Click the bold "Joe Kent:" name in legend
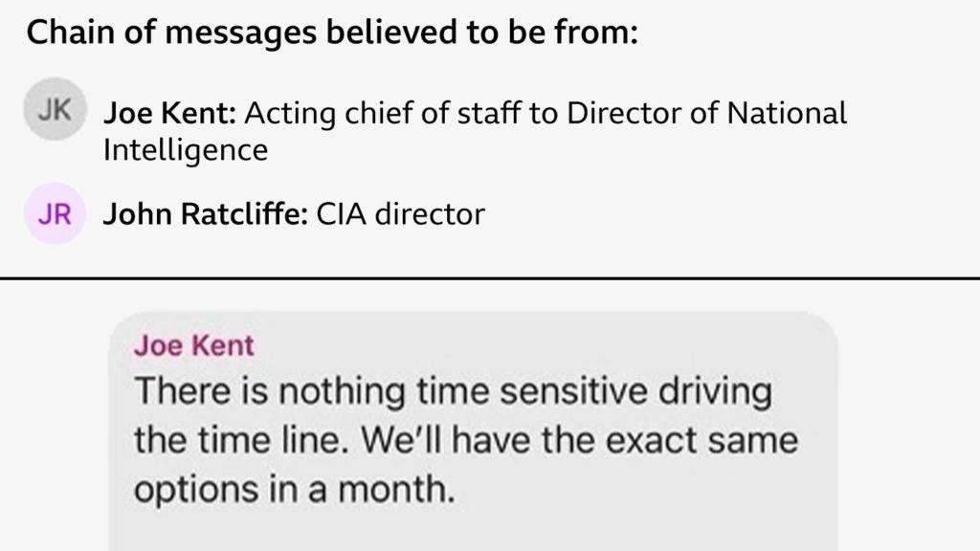The image size is (980, 551). pos(169,114)
